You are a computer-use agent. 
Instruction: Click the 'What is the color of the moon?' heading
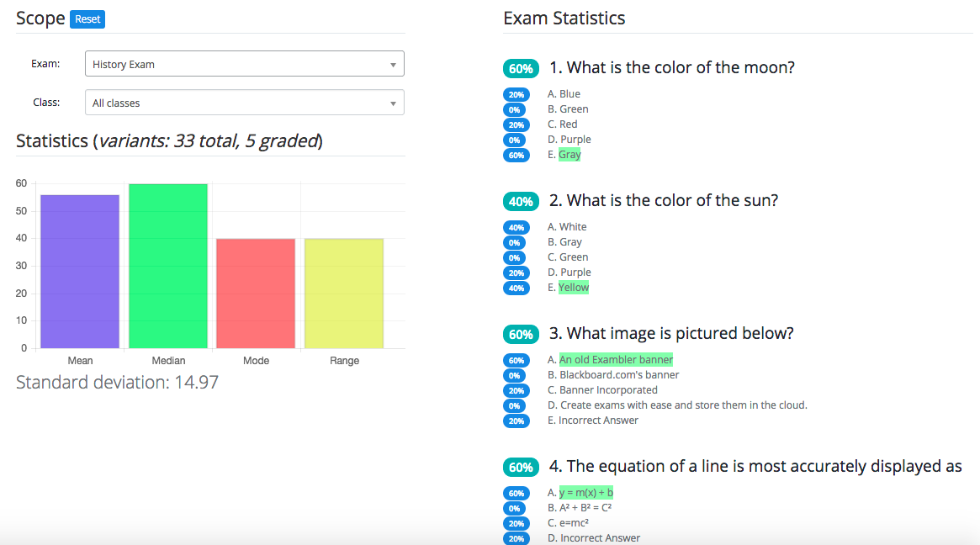681,68
